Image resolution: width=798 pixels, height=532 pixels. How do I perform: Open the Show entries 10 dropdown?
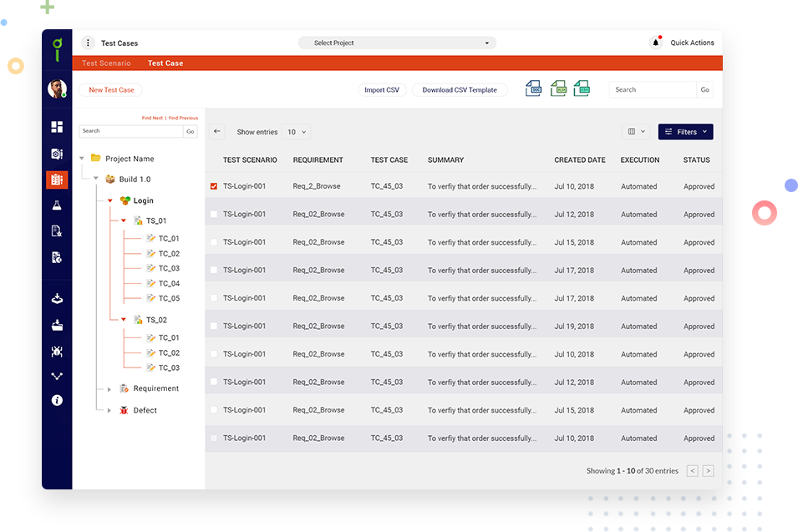point(296,132)
